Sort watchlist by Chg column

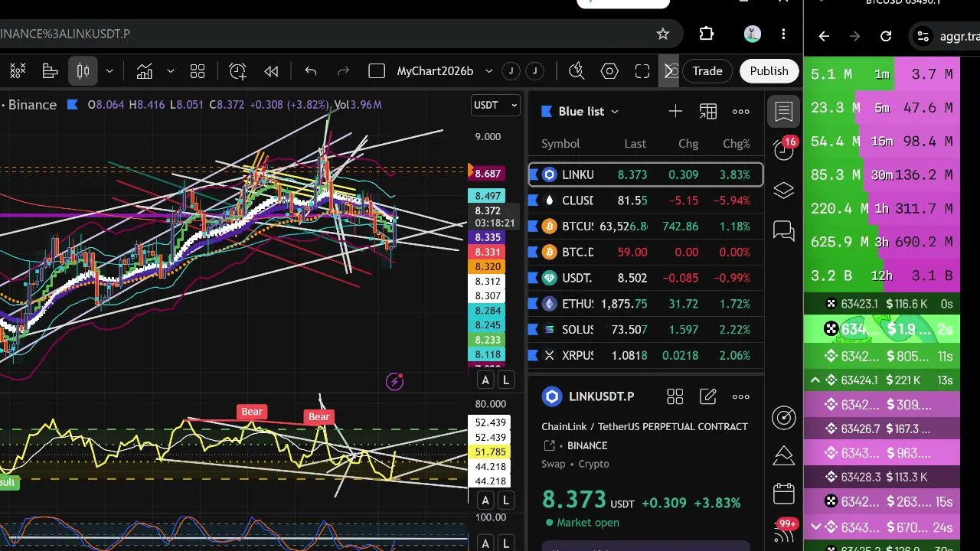[x=688, y=144]
